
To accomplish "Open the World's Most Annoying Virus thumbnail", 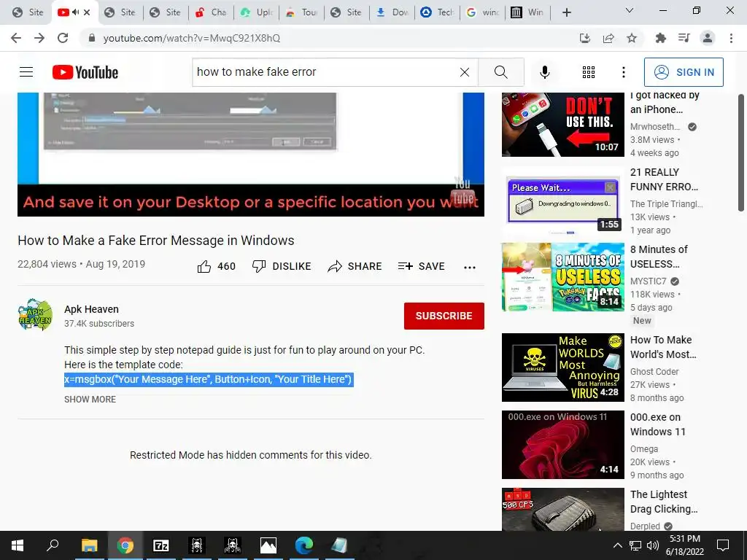I will 562,367.
